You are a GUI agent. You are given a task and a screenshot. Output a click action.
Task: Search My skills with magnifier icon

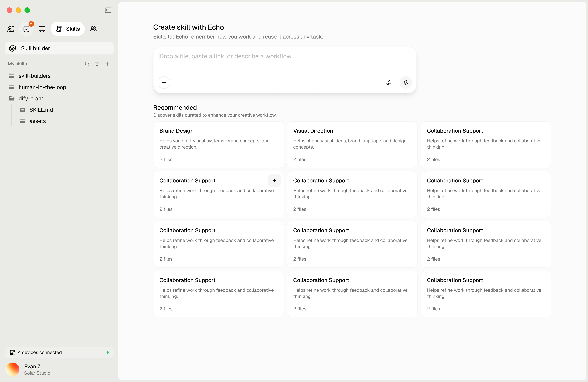[x=87, y=64]
